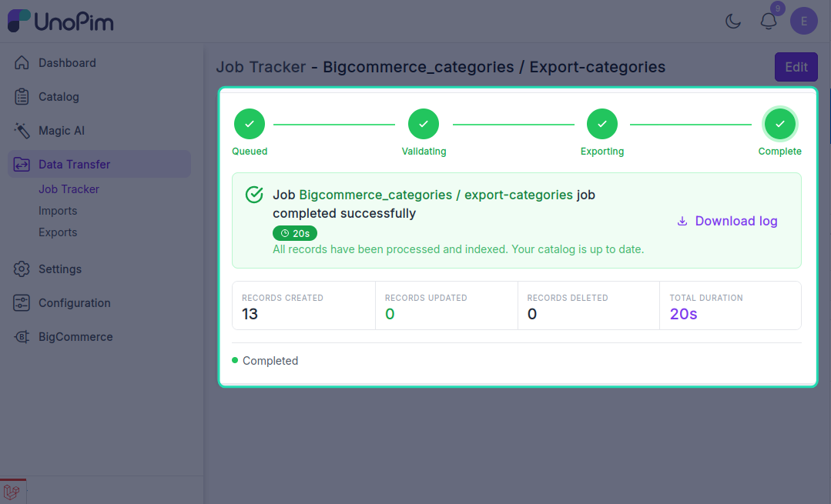Image resolution: width=831 pixels, height=504 pixels.
Task: Click the Catalog clipboard icon
Action: coord(22,96)
